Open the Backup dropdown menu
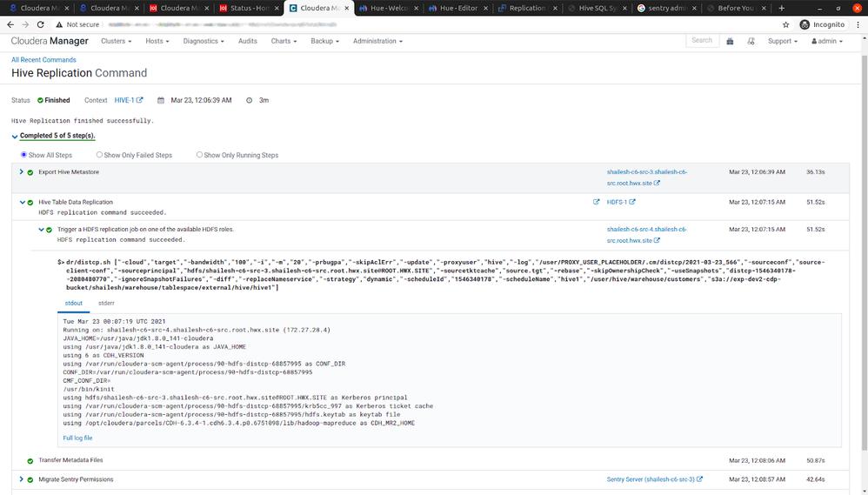The width and height of the screenshot is (868, 495). 325,41
